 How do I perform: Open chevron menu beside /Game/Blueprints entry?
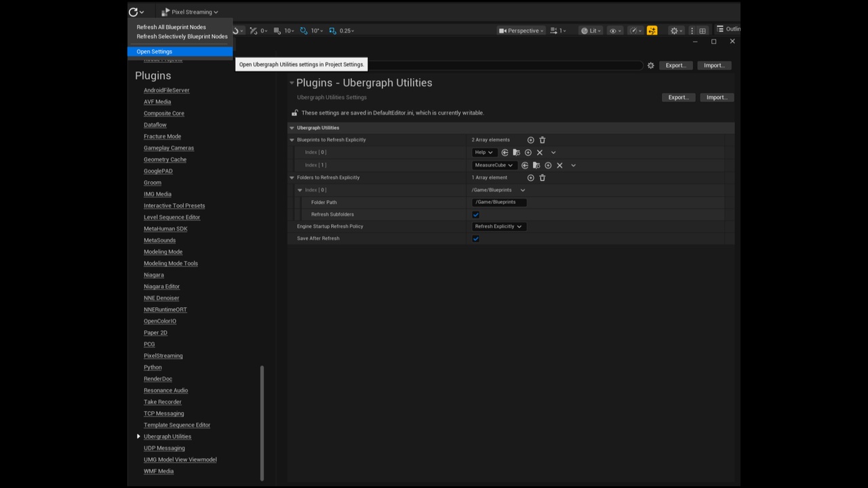pos(522,190)
